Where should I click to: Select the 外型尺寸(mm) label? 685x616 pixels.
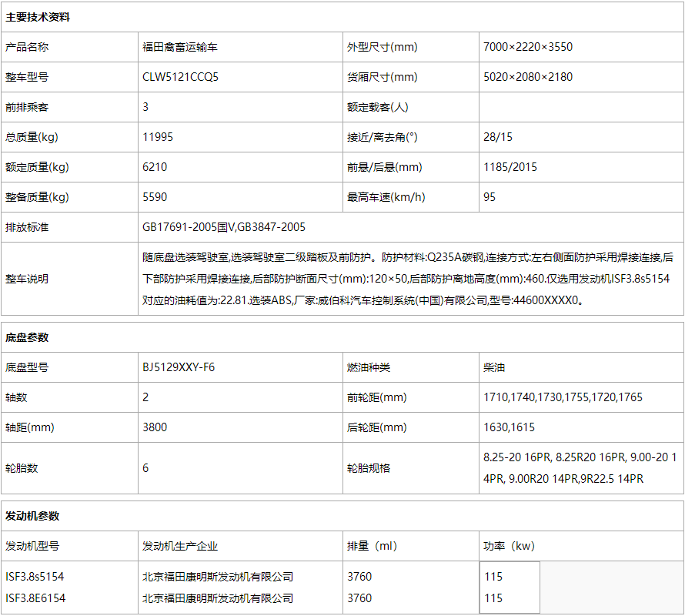coord(383,47)
